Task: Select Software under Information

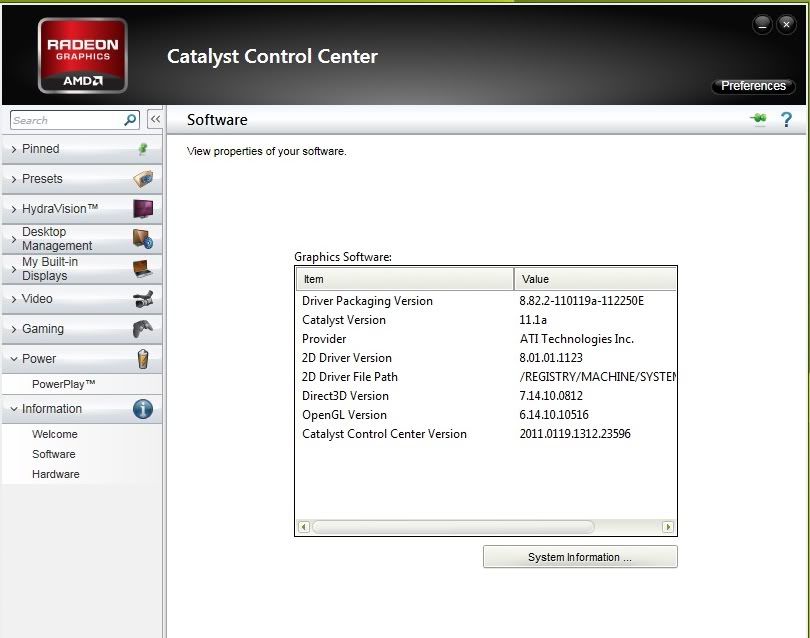Action: (54, 454)
